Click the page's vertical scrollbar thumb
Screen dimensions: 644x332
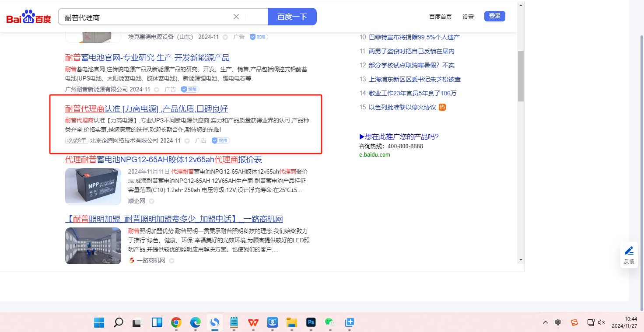point(520,77)
